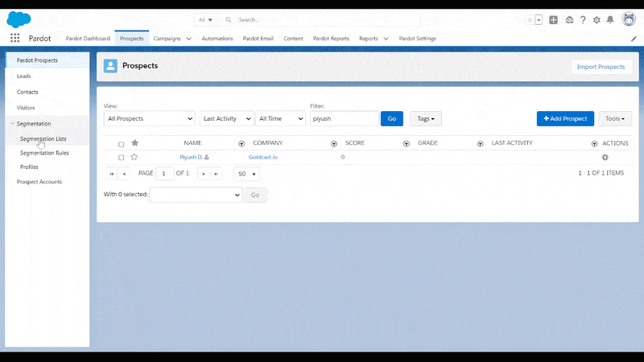Click the blue Go filter button
This screenshot has width=644, height=362.
(x=392, y=118)
